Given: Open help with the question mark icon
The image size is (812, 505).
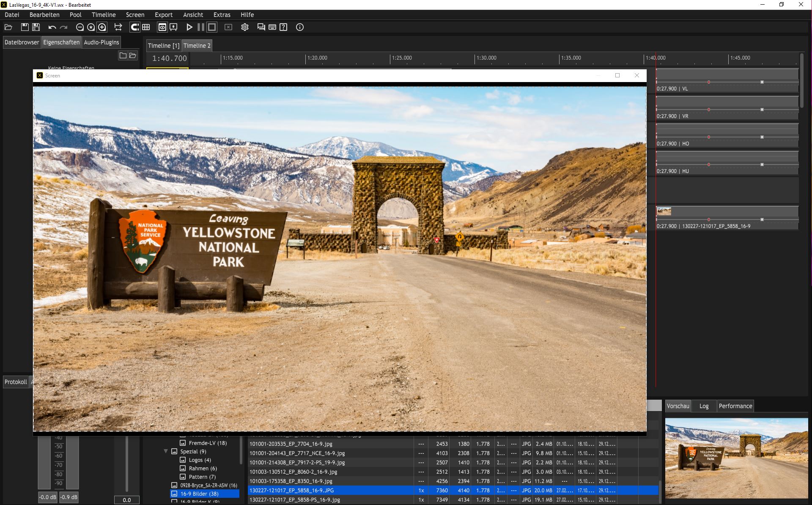Looking at the screenshot, I should [283, 27].
